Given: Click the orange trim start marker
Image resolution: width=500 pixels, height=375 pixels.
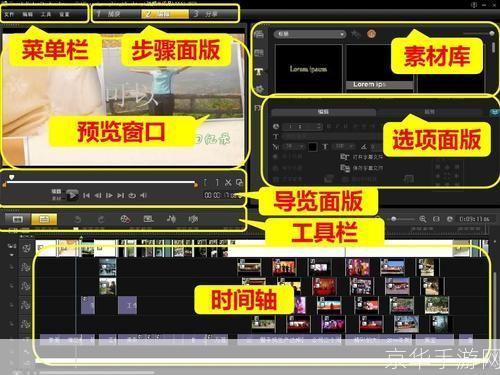Looking at the screenshot, I should [x=4, y=184].
